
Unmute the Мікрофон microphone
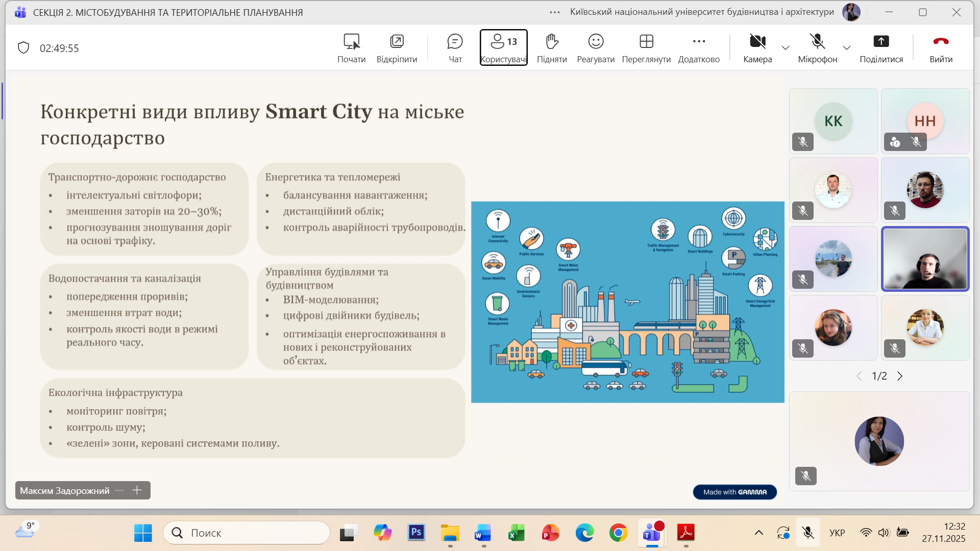pyautogui.click(x=817, y=42)
